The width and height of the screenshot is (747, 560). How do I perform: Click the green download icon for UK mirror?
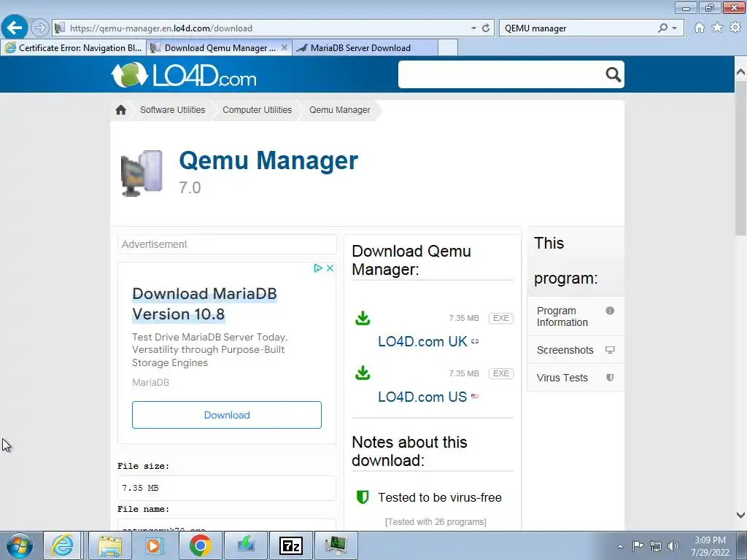click(363, 318)
